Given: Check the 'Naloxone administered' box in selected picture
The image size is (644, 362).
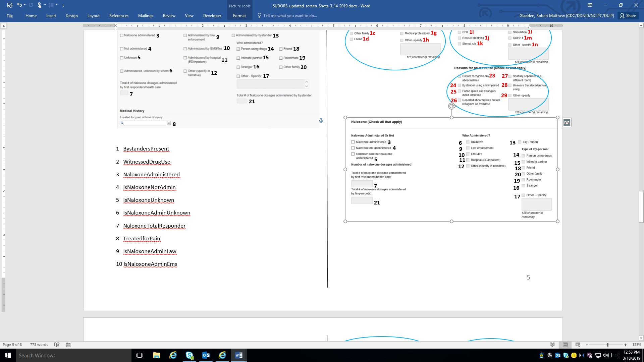Looking at the screenshot, I should [x=353, y=142].
